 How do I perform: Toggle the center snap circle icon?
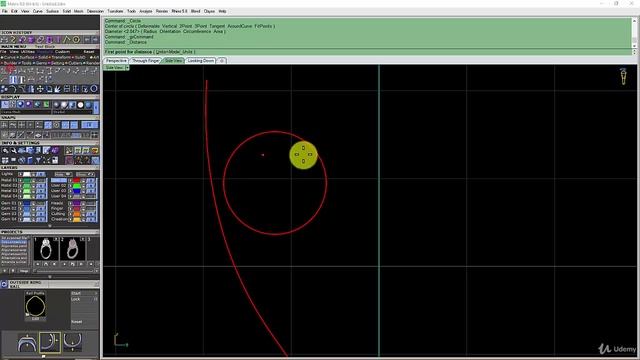click(x=56, y=124)
